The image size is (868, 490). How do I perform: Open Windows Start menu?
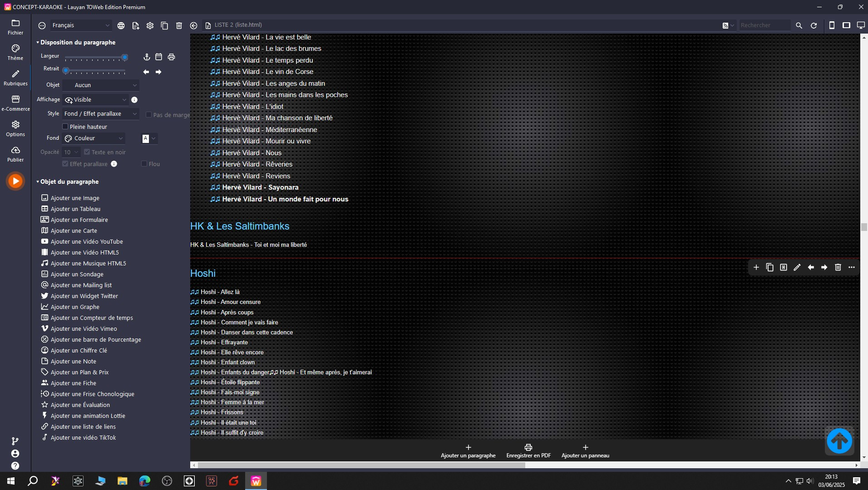click(11, 481)
